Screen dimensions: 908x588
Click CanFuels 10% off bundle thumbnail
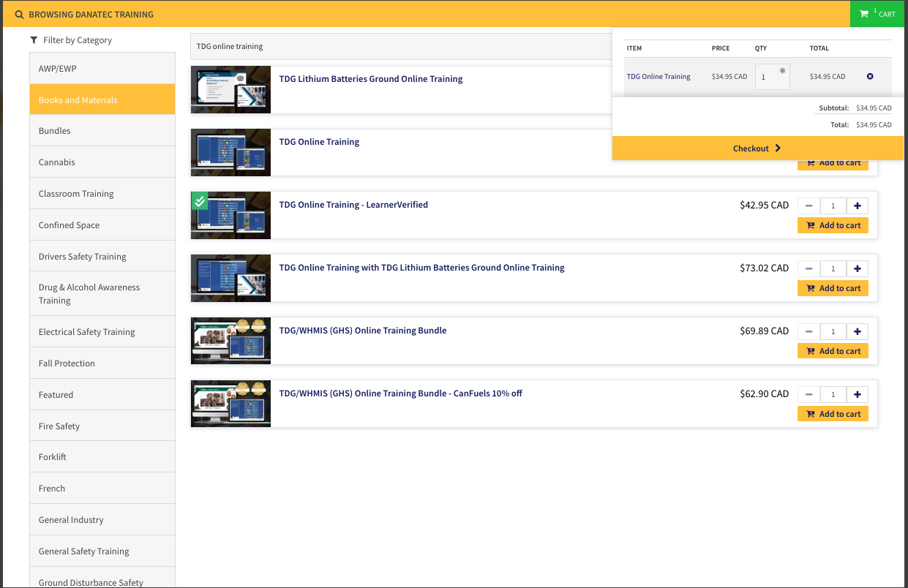pos(230,404)
